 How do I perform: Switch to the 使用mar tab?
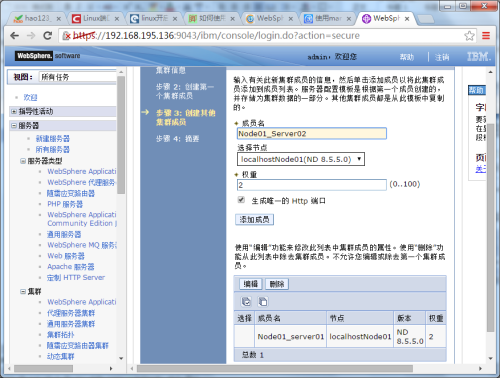tap(327, 18)
